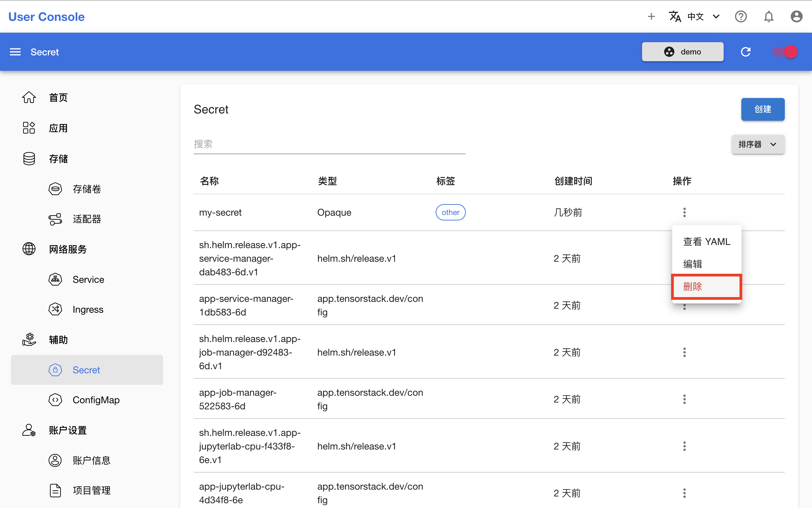The height and width of the screenshot is (508, 812).
Task: Select 删除 from context menu
Action: point(707,286)
